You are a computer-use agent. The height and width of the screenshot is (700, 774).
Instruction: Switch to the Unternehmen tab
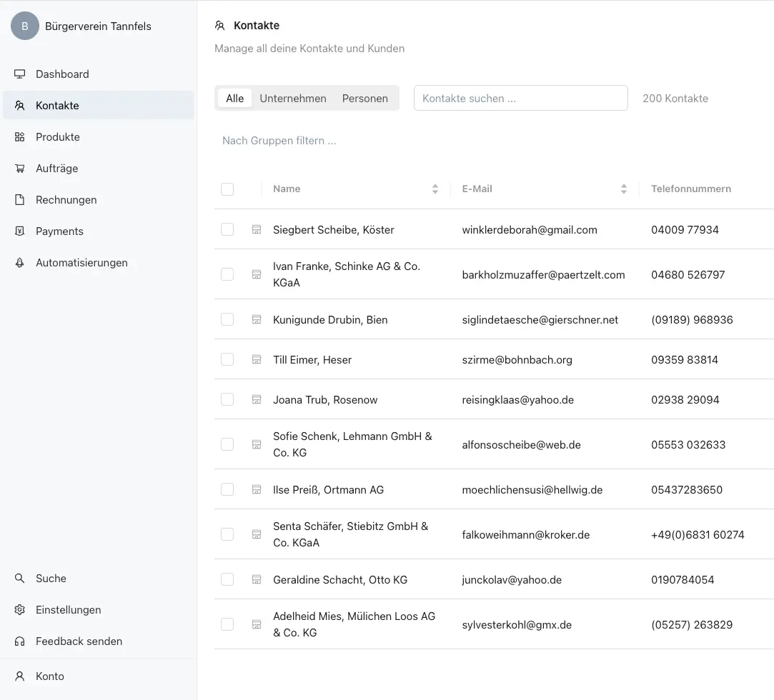tap(293, 99)
